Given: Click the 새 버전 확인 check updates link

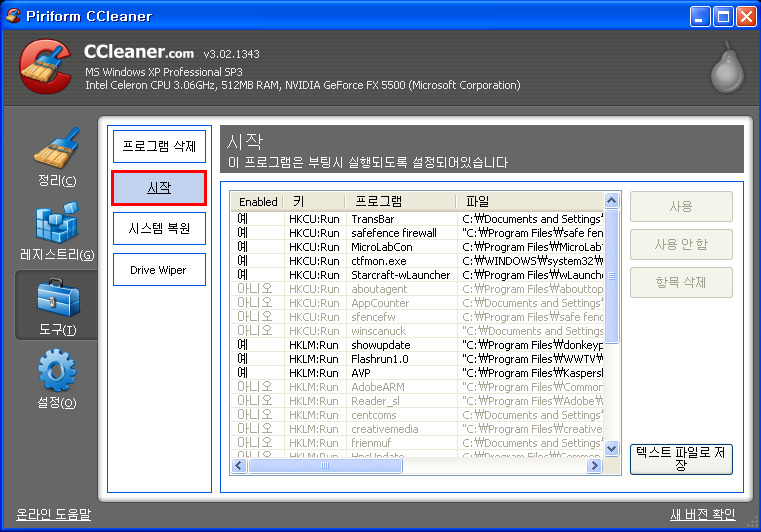Looking at the screenshot, I should tap(703, 514).
